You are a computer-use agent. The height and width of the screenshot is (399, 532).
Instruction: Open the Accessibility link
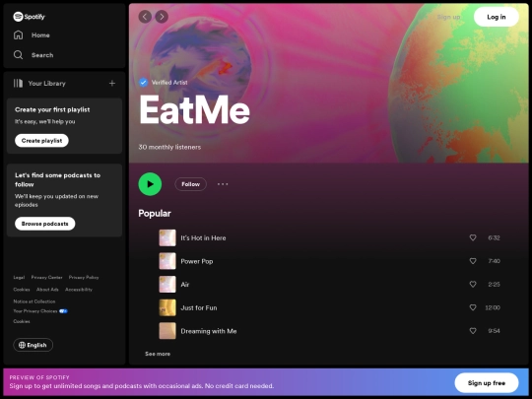tap(79, 290)
